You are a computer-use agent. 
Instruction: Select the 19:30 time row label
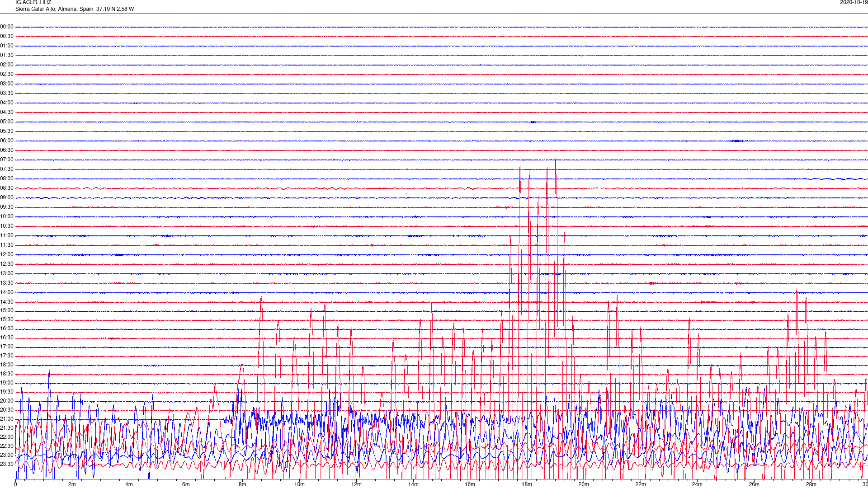point(7,392)
